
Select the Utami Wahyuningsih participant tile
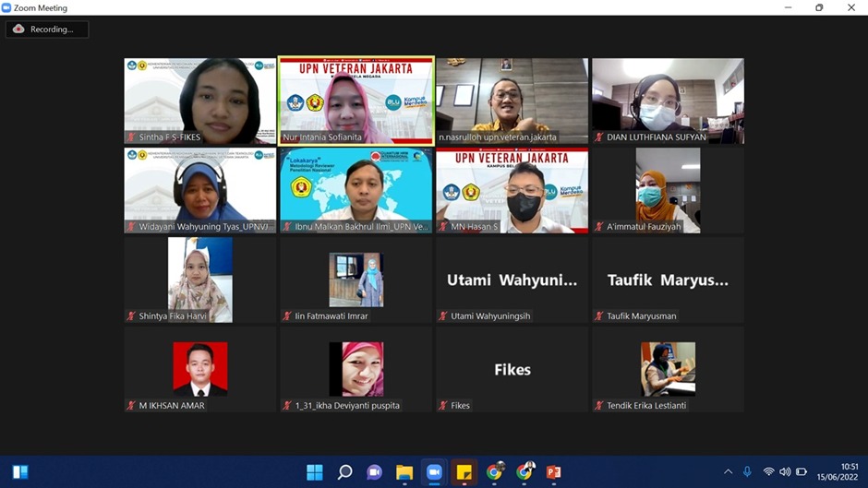(512, 280)
